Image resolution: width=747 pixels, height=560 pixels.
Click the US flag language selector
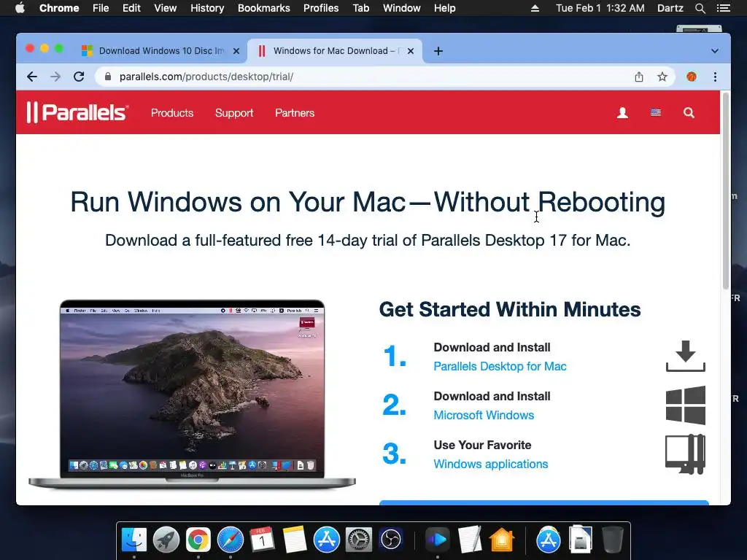point(656,113)
